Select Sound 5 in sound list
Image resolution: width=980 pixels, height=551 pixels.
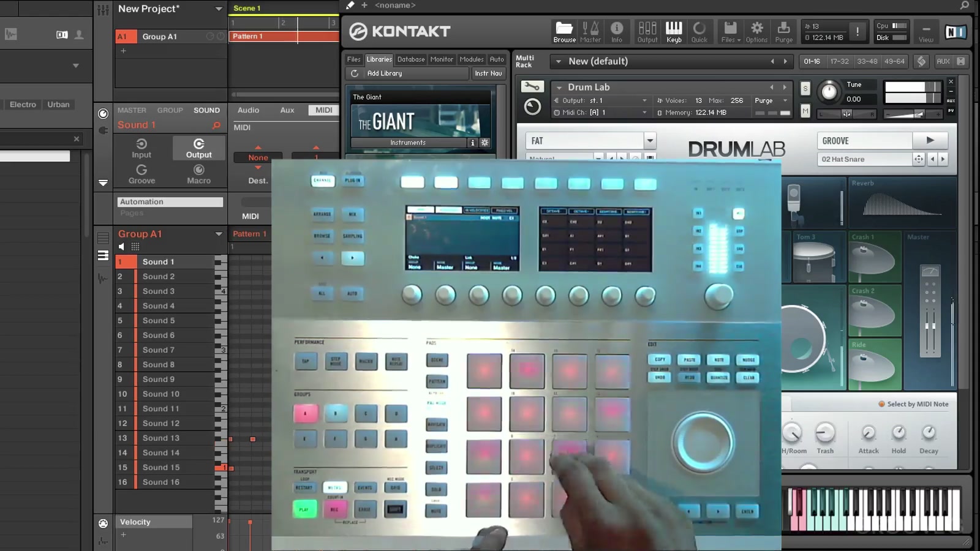click(165, 320)
